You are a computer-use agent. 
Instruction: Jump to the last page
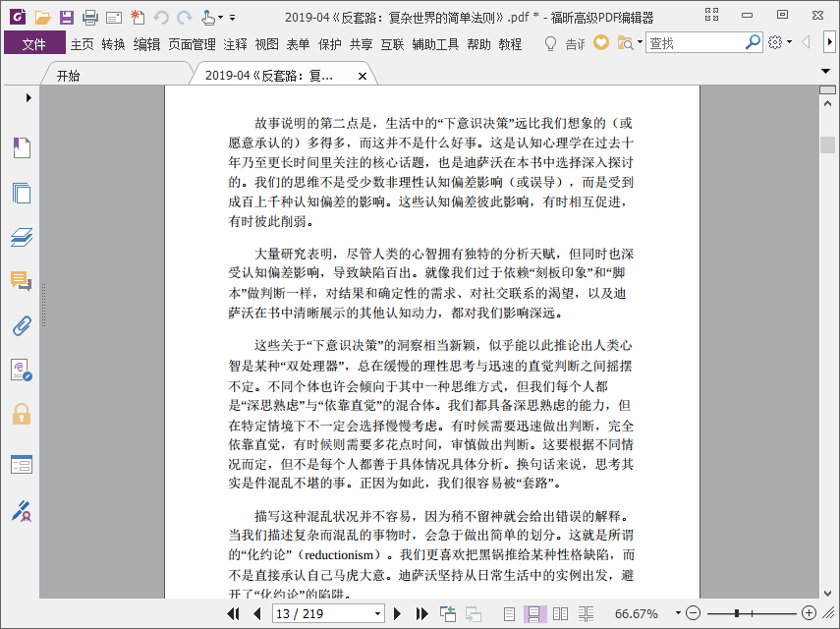(421, 614)
